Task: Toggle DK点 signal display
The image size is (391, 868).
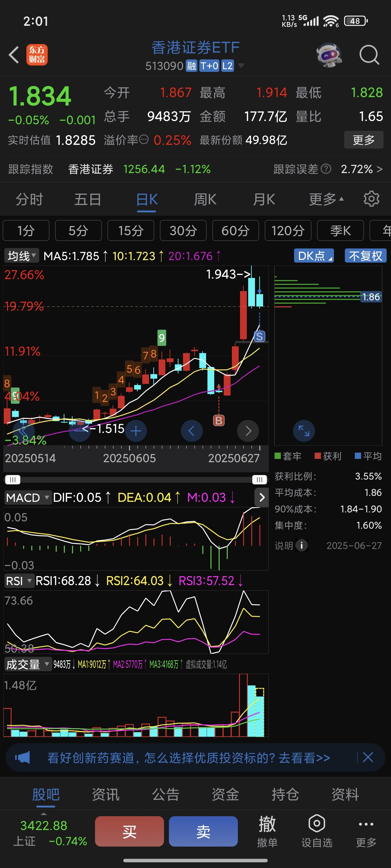Action: point(314,256)
